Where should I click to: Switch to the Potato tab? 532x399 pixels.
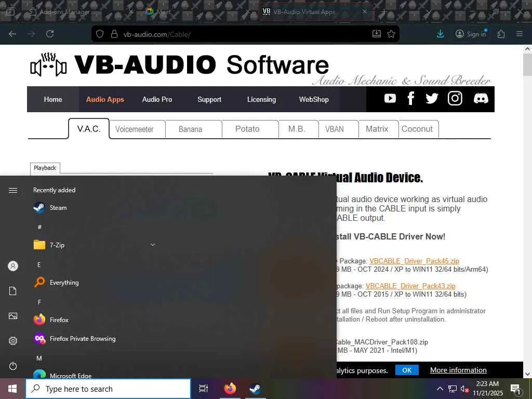250,129
